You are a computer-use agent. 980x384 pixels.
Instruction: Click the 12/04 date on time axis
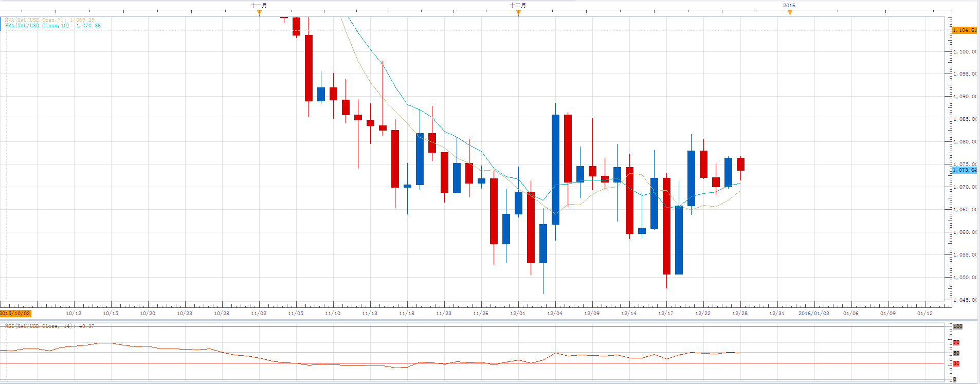click(555, 314)
